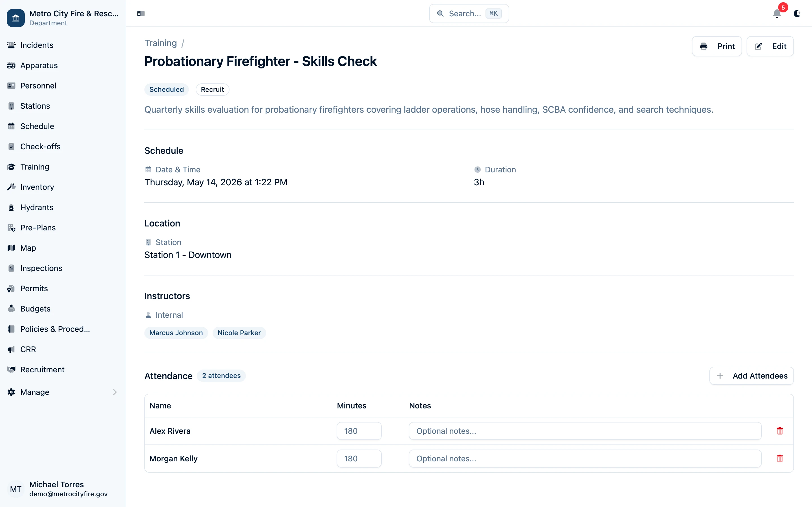This screenshot has width=812, height=507.
Task: Navigate to Inspections in the sidebar
Action: click(41, 268)
